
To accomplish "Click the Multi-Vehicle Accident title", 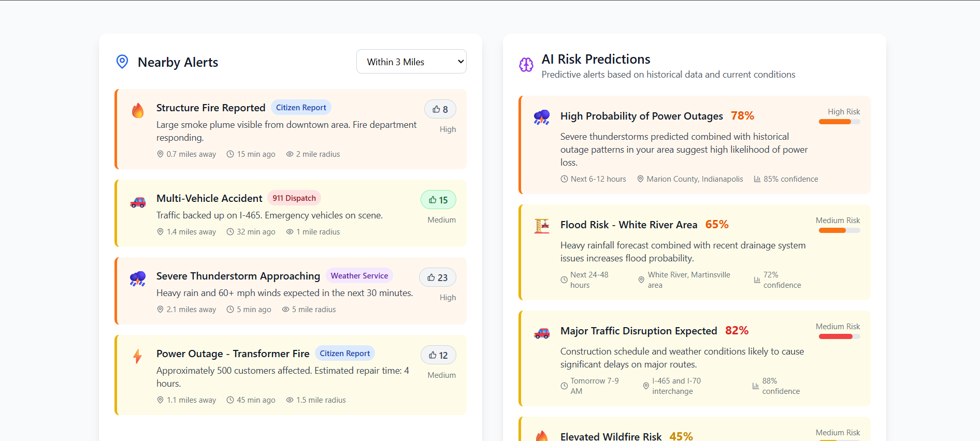I will pos(209,198).
